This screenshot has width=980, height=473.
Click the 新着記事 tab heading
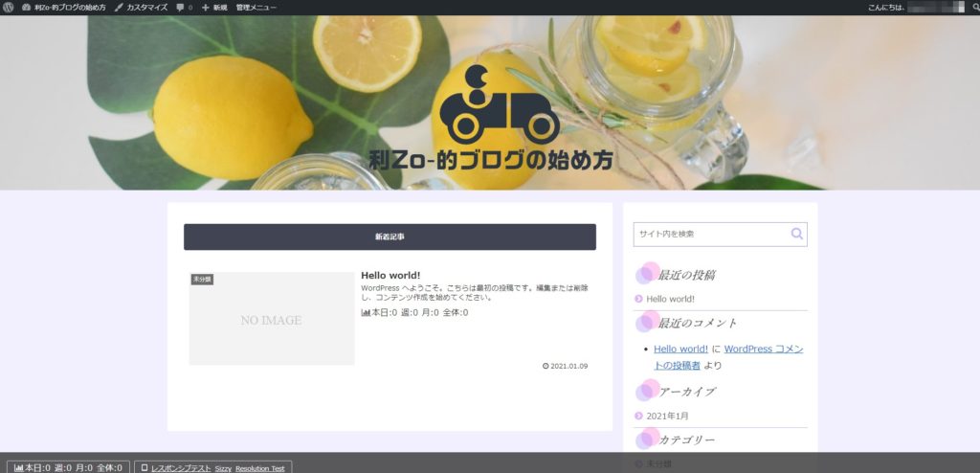[x=390, y=236]
